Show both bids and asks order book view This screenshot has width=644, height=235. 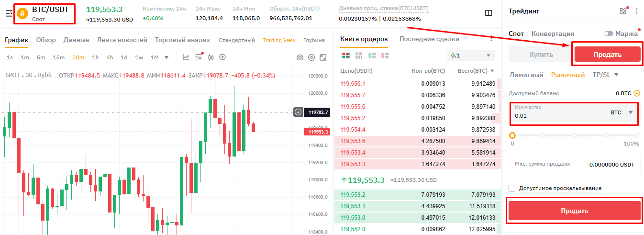point(346,56)
